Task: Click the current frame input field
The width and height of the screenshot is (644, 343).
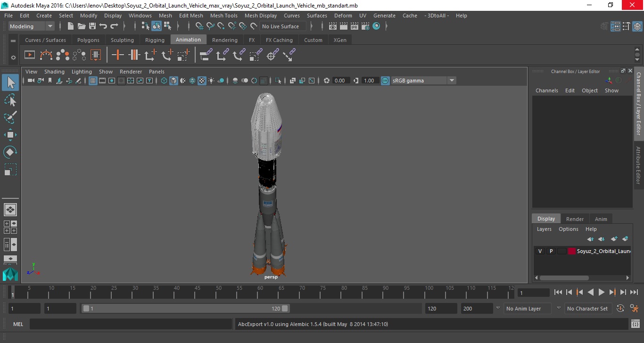Action: click(534, 293)
